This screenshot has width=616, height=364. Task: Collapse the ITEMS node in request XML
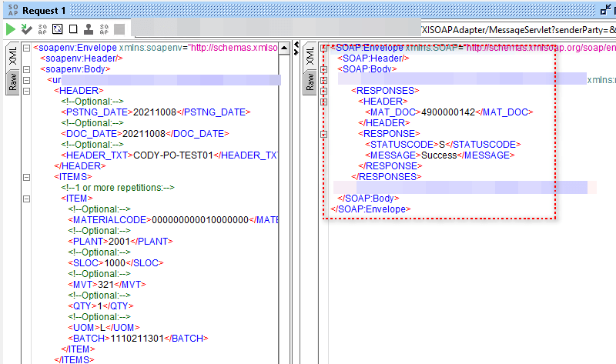[27, 177]
